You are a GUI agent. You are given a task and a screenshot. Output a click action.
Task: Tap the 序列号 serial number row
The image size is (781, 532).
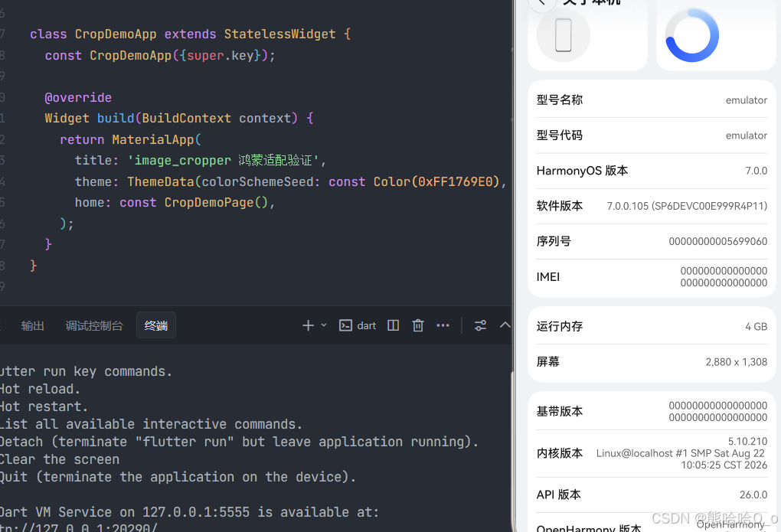click(652, 242)
